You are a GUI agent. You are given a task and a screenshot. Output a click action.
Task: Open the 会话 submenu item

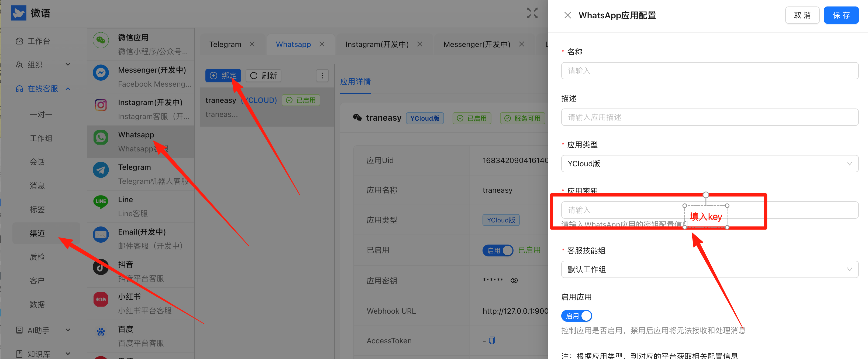37,162
